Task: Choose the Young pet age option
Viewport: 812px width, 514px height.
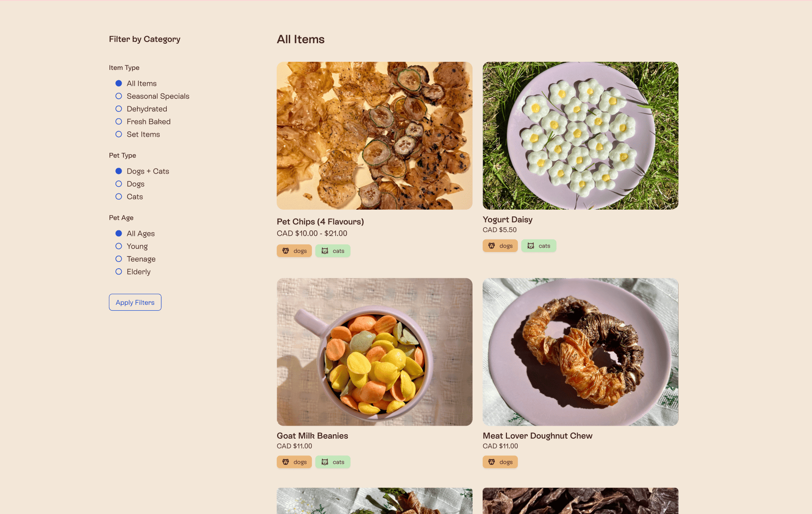Action: point(119,246)
